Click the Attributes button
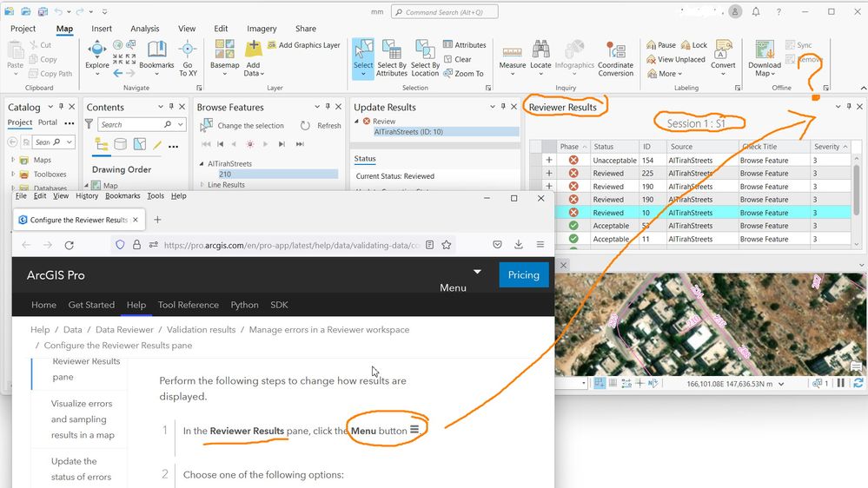This screenshot has height=488, width=868. point(465,45)
